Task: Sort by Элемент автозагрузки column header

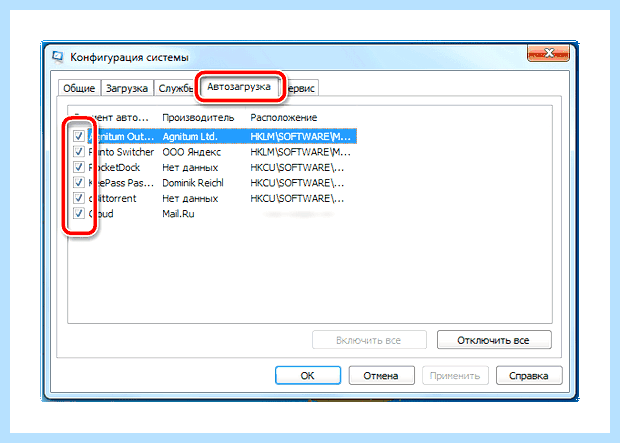Action: (x=113, y=118)
